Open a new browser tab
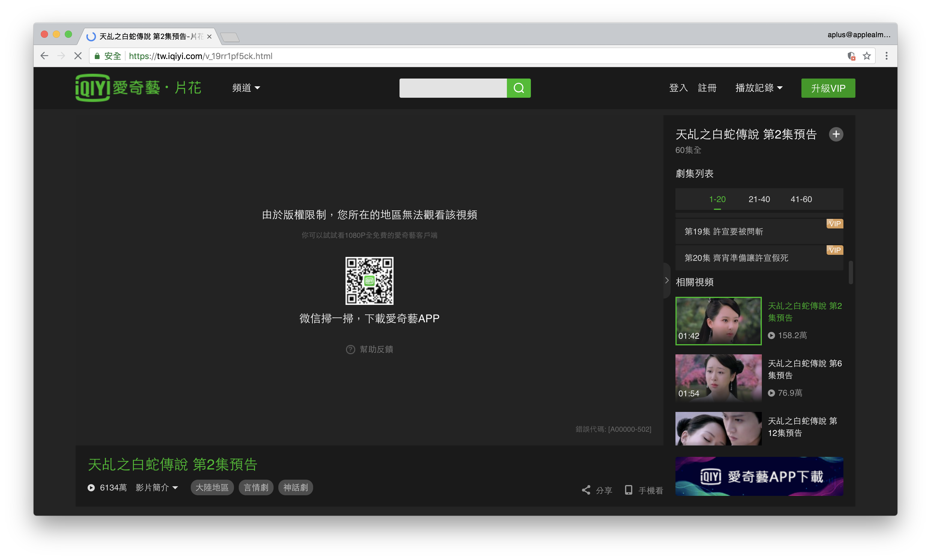931x560 pixels. point(230,37)
